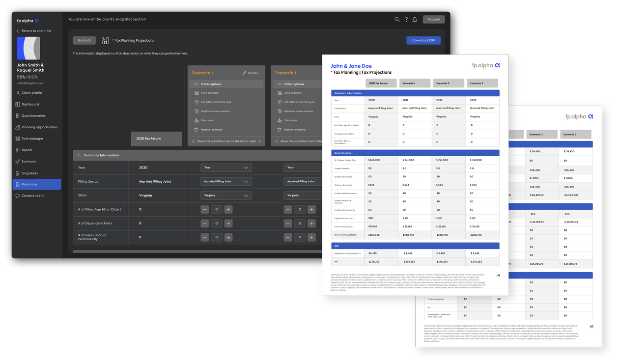Open notifications via the bell icon
The height and width of the screenshot is (364, 619).
coord(414,19)
